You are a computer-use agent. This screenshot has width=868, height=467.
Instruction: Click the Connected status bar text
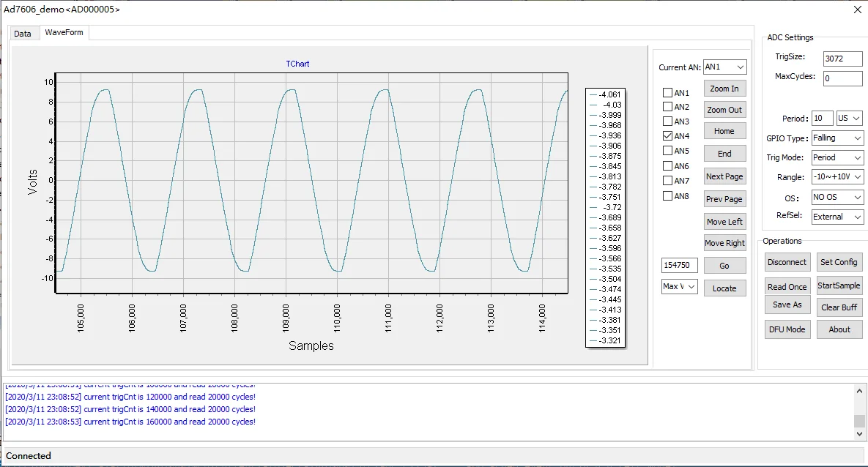click(x=29, y=456)
